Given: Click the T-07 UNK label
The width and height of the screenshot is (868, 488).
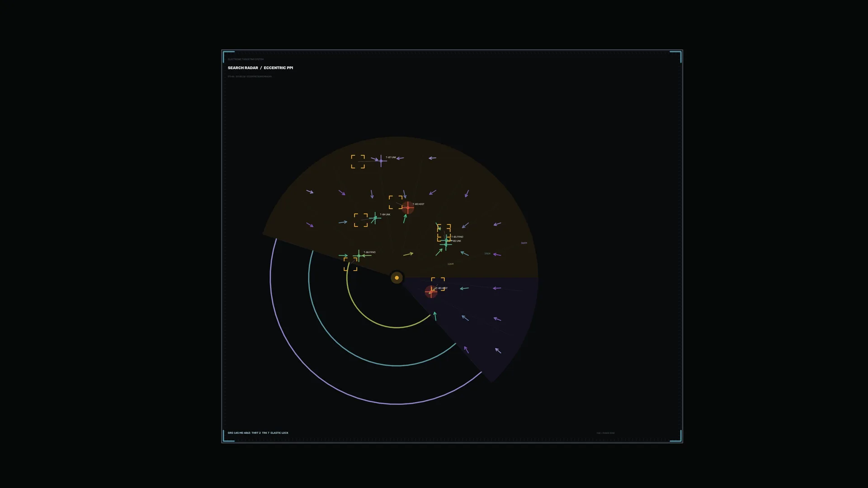Looking at the screenshot, I should tap(391, 157).
